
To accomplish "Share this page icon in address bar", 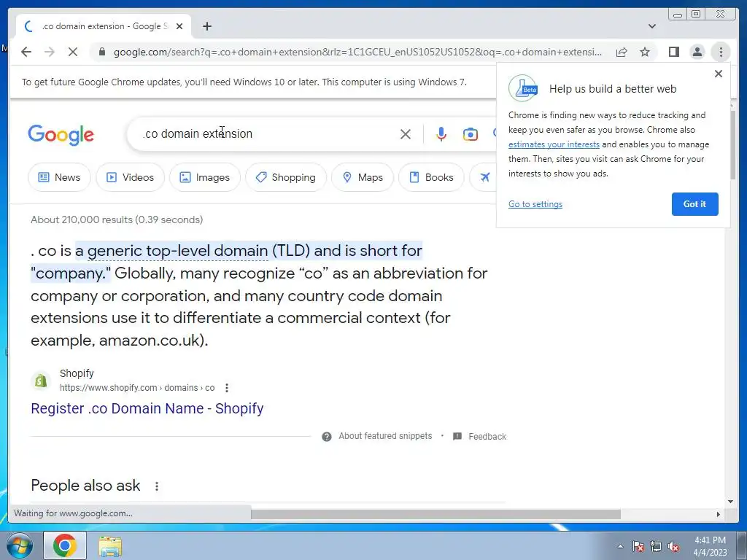I will tap(622, 52).
